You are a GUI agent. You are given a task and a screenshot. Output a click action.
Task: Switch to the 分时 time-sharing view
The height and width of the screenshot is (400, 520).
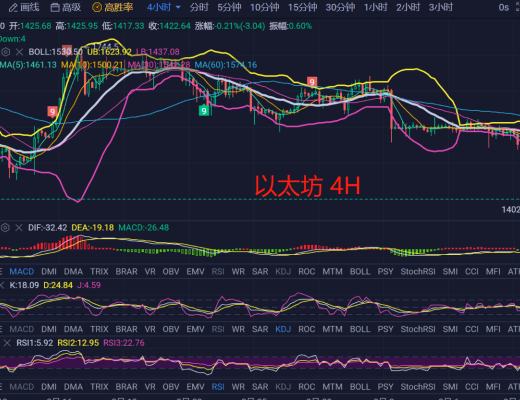coord(199,7)
